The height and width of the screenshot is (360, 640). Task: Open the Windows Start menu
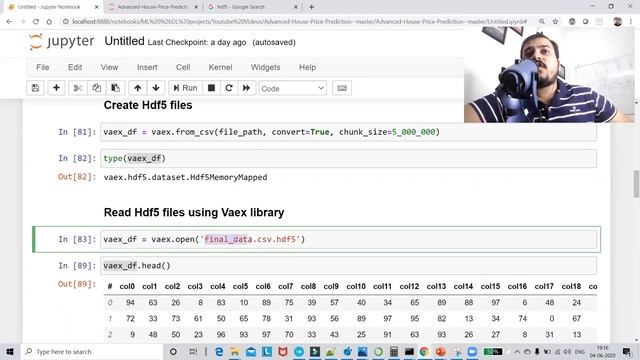10,351
